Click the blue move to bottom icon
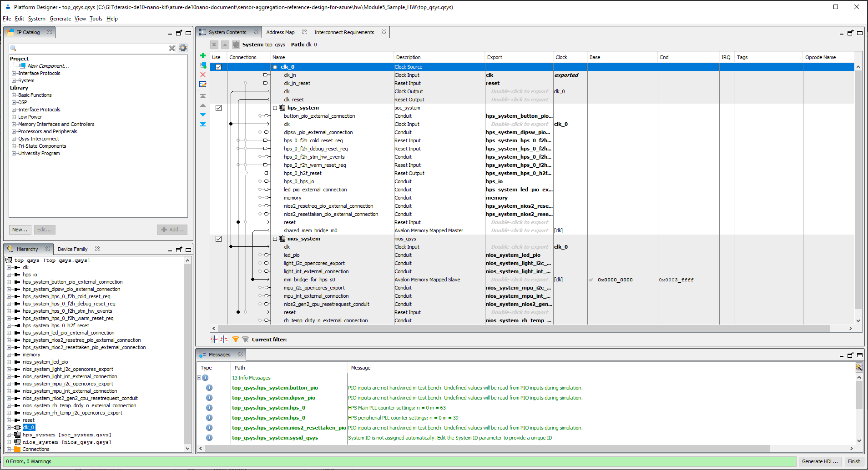 point(203,124)
